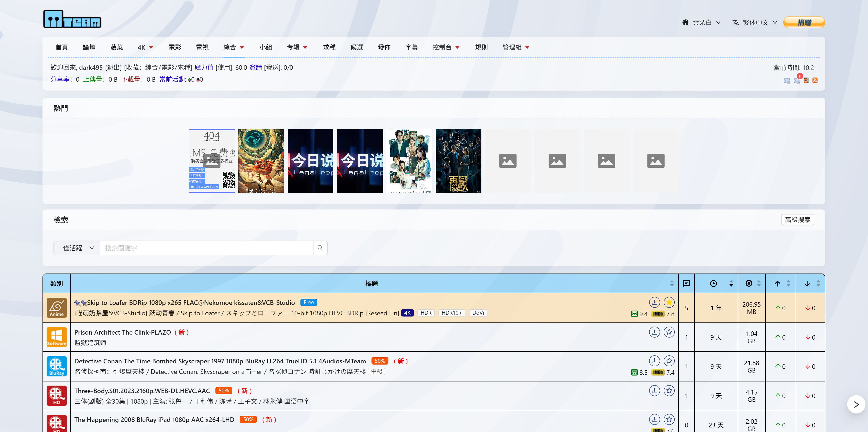The height and width of the screenshot is (432, 868).
Task: Click the friends list icon beside RSS
Action: 806,80
